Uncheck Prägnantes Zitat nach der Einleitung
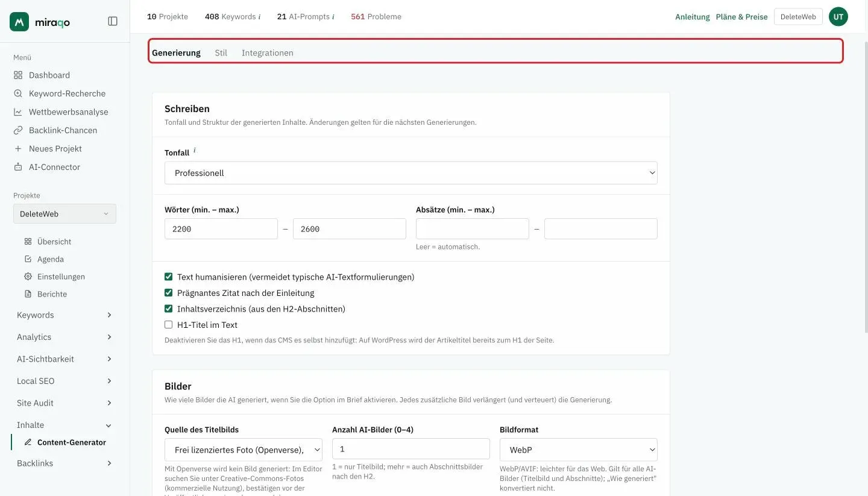Screen dimensions: 868x496 [169, 293]
